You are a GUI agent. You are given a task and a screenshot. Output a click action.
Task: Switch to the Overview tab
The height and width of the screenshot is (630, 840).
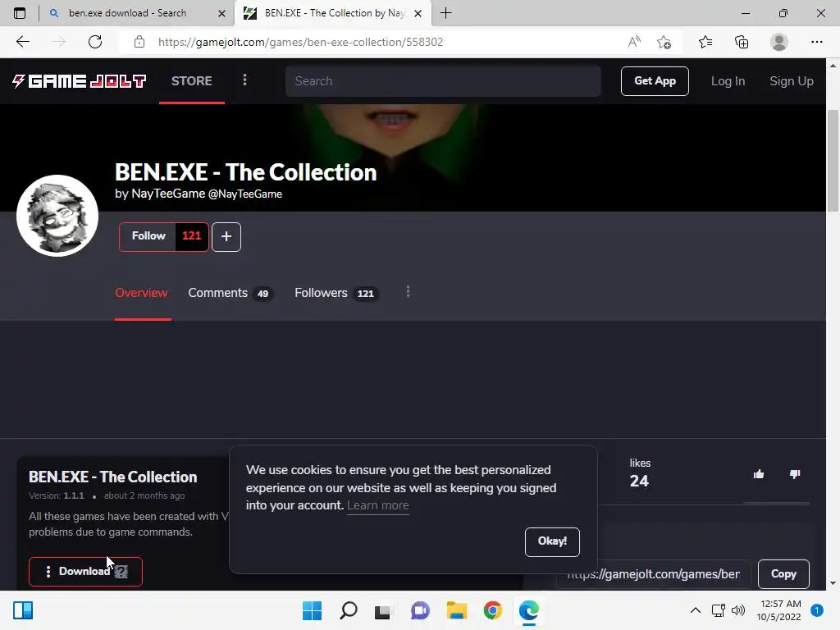(141, 293)
